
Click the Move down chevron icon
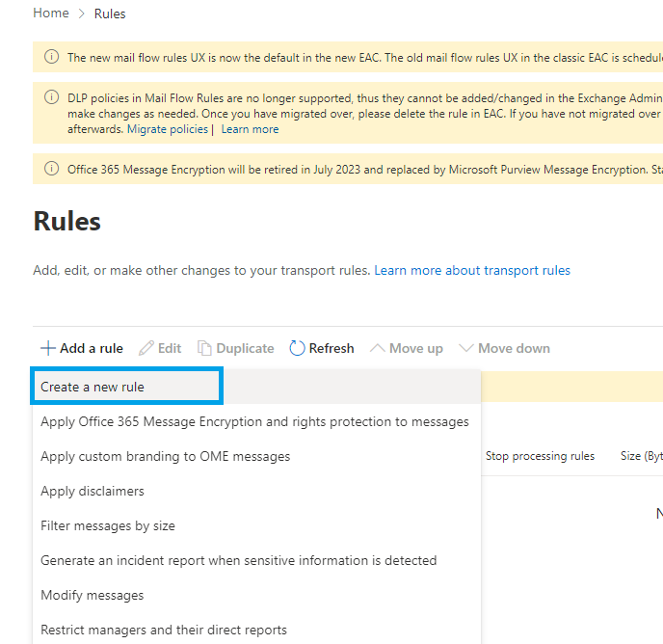466,348
